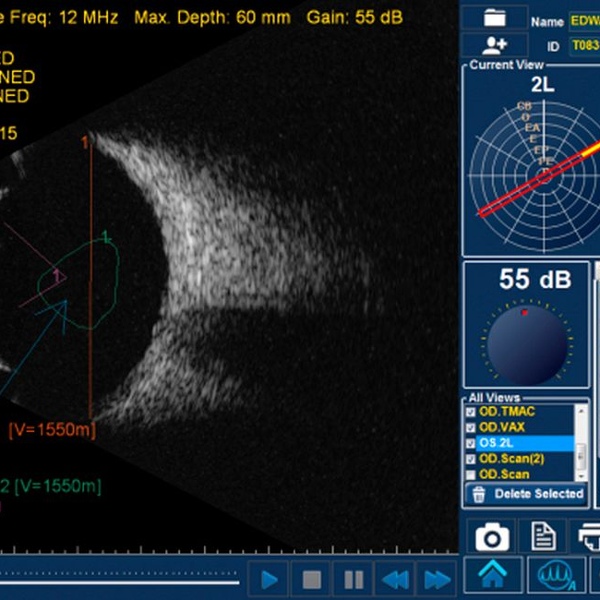Switch to A-scan mode icon
Viewport: 600px width, 600px height.
point(556,575)
